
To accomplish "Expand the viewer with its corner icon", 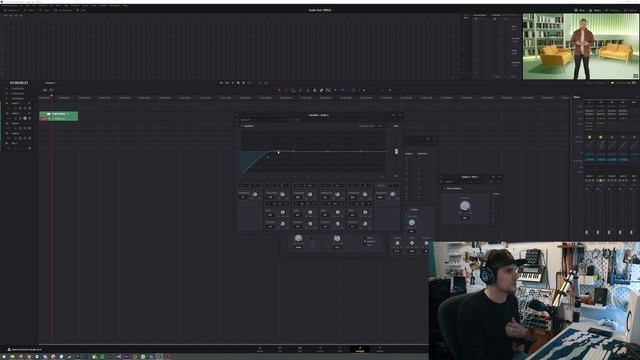I will pyautogui.click(x=635, y=76).
